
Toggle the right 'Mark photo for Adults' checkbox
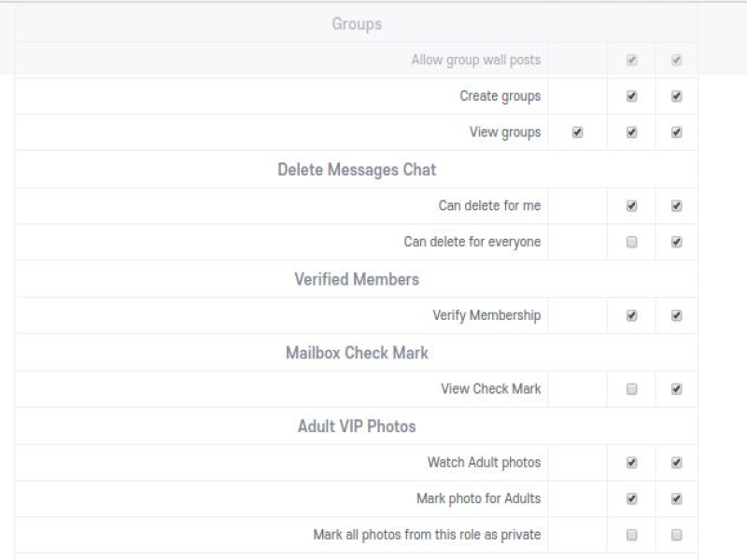677,498
